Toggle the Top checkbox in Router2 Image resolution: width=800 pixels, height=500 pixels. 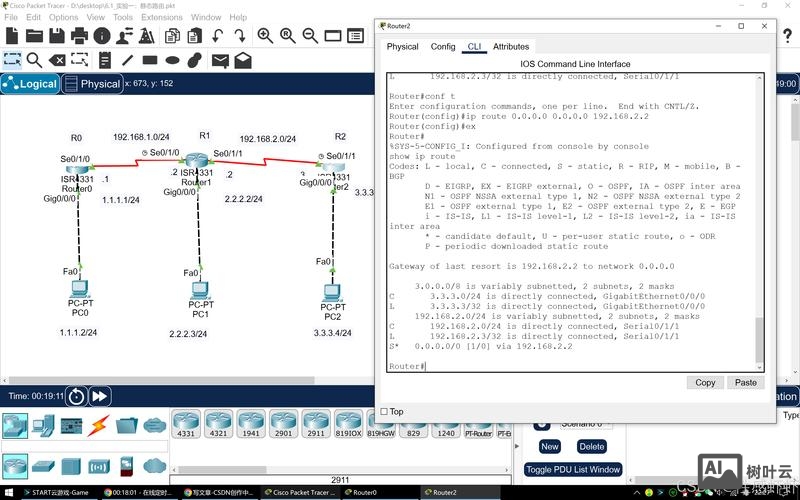click(x=384, y=411)
